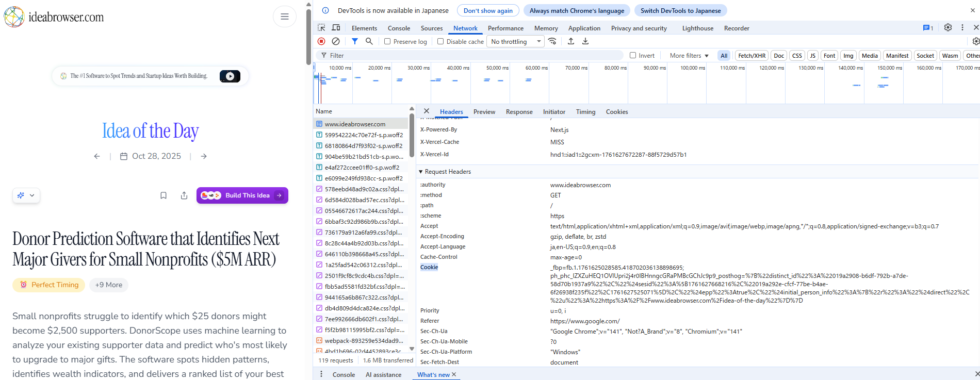This screenshot has width=980, height=380.
Task: Bookmark the idea of the day
Action: [x=164, y=195]
